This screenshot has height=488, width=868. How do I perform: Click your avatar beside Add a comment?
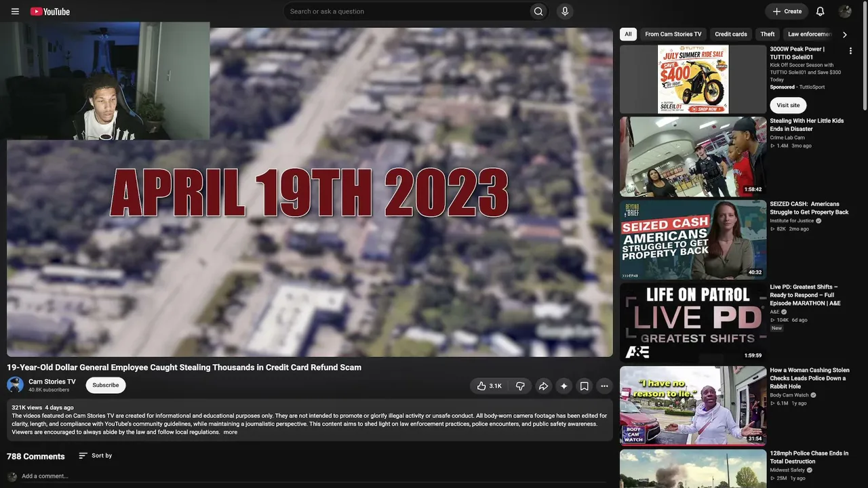(12, 476)
